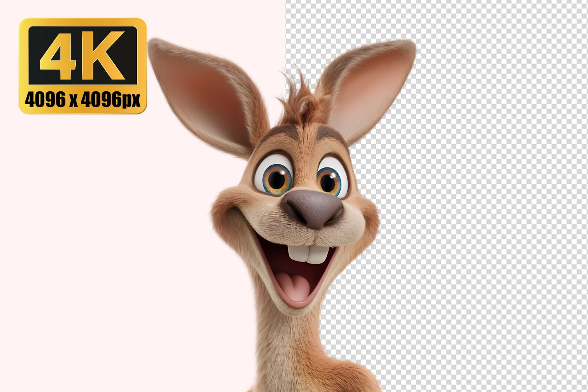Select the kangaroo's right eye
Viewport: 588px width, 392px height.
coord(330,180)
